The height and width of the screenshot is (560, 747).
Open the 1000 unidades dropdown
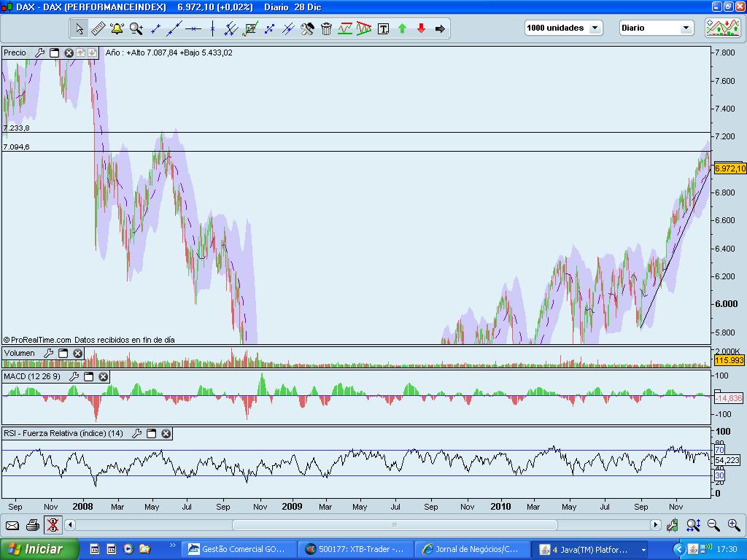pyautogui.click(x=564, y=28)
